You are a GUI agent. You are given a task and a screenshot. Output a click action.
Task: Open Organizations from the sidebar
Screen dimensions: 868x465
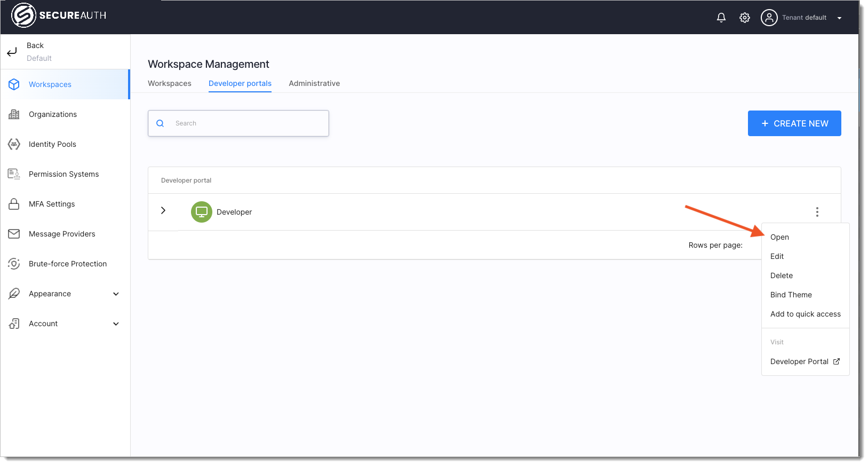65,114
